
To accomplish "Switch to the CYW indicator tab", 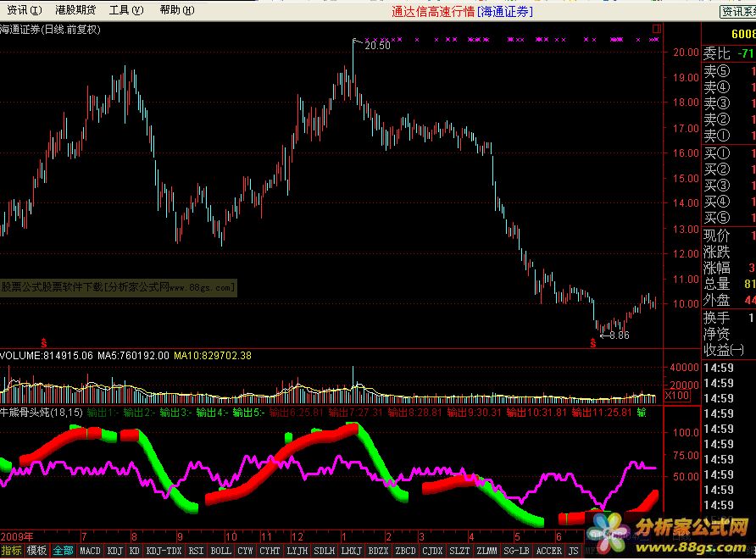I will pos(246,551).
